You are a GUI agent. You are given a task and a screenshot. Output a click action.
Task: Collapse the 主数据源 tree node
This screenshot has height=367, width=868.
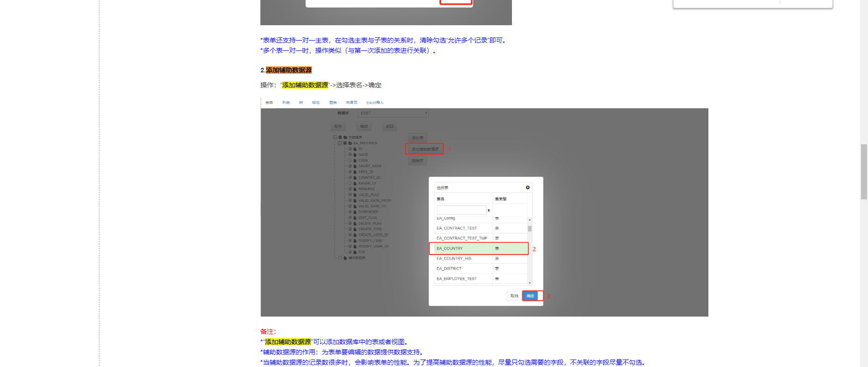point(335,138)
